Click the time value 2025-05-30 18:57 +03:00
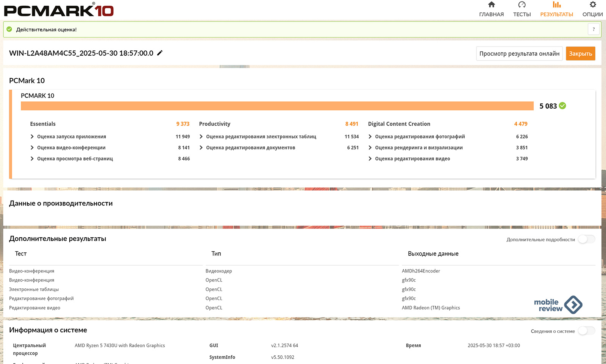Image resolution: width=606 pixels, height=364 pixels. [494, 345]
